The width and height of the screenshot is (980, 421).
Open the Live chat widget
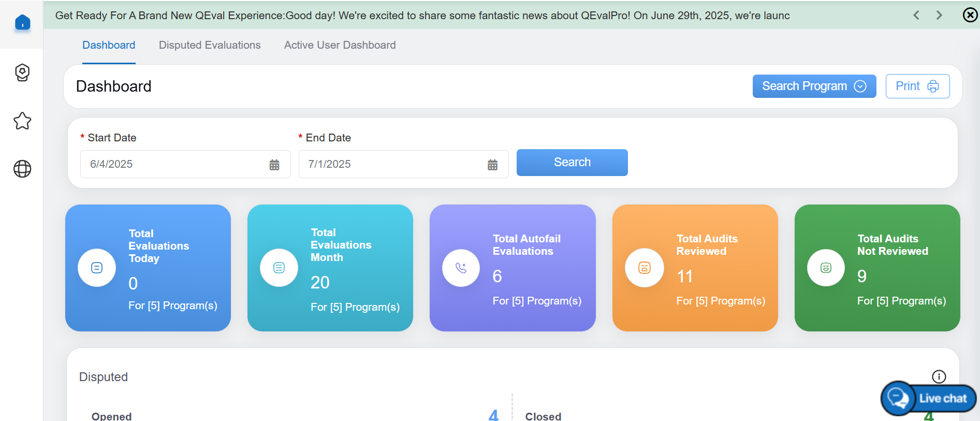pyautogui.click(x=929, y=398)
